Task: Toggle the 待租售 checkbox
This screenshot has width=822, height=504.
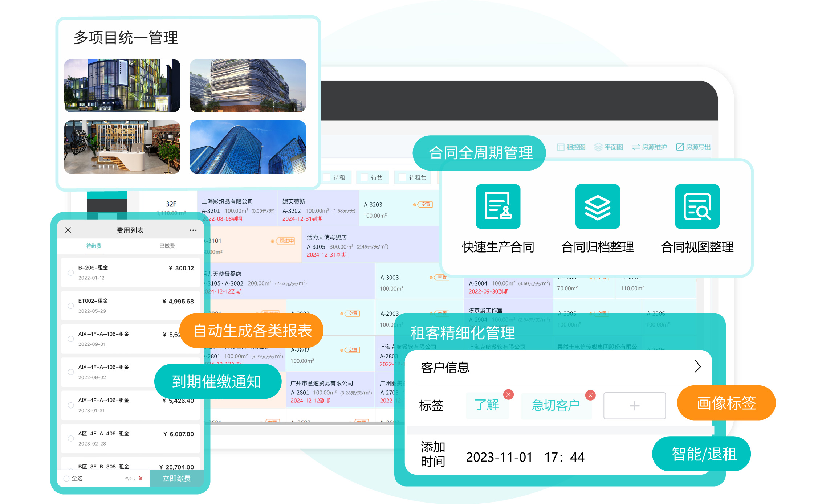Action: 401,177
